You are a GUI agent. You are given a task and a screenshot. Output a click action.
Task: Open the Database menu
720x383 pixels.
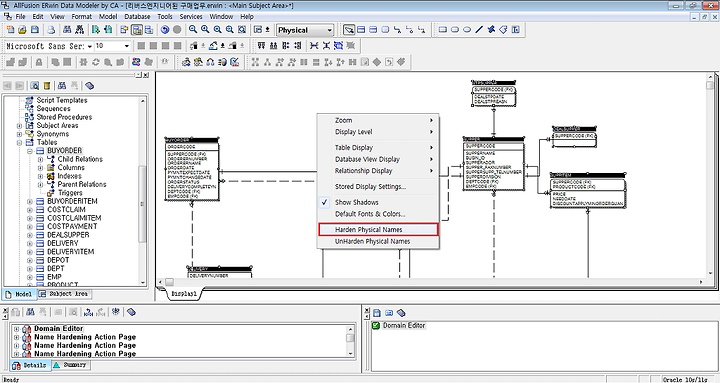pyautogui.click(x=137, y=17)
